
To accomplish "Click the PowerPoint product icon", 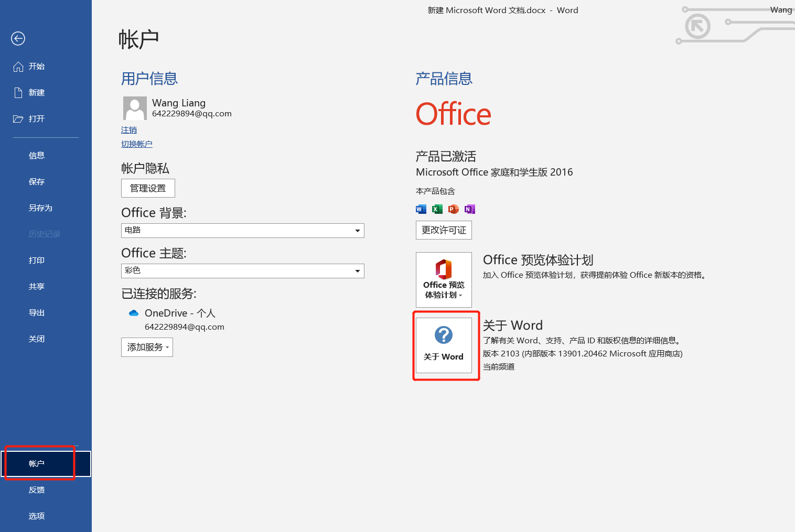I will (x=454, y=209).
